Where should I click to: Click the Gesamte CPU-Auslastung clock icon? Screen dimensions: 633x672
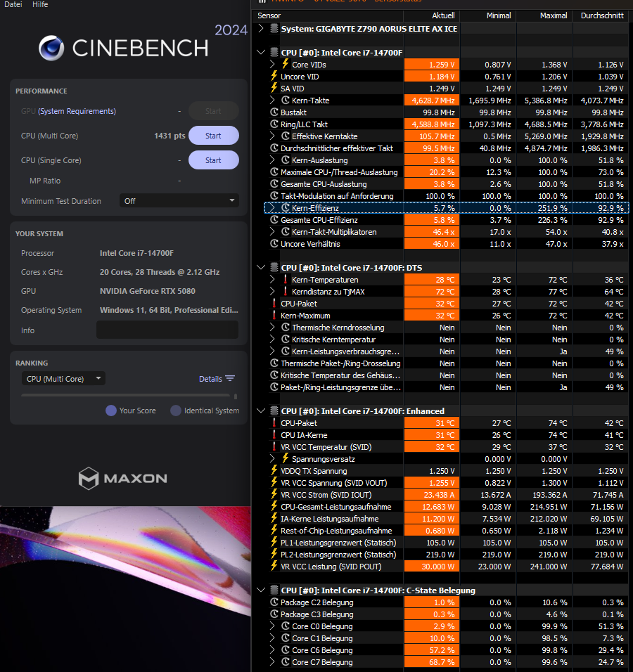coord(274,184)
